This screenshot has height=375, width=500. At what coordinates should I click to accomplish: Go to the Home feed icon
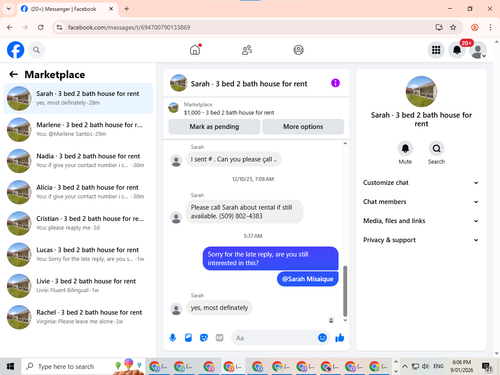click(x=195, y=50)
